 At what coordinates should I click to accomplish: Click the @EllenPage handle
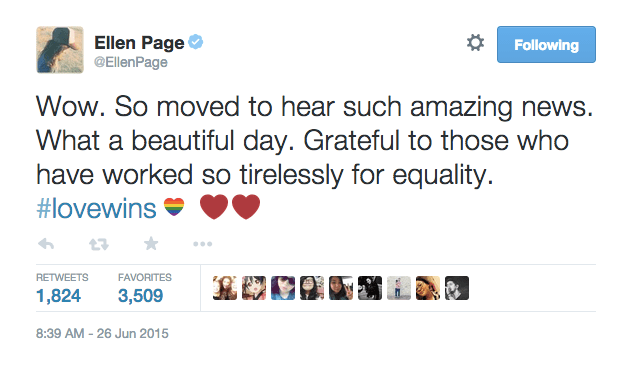coord(131,62)
